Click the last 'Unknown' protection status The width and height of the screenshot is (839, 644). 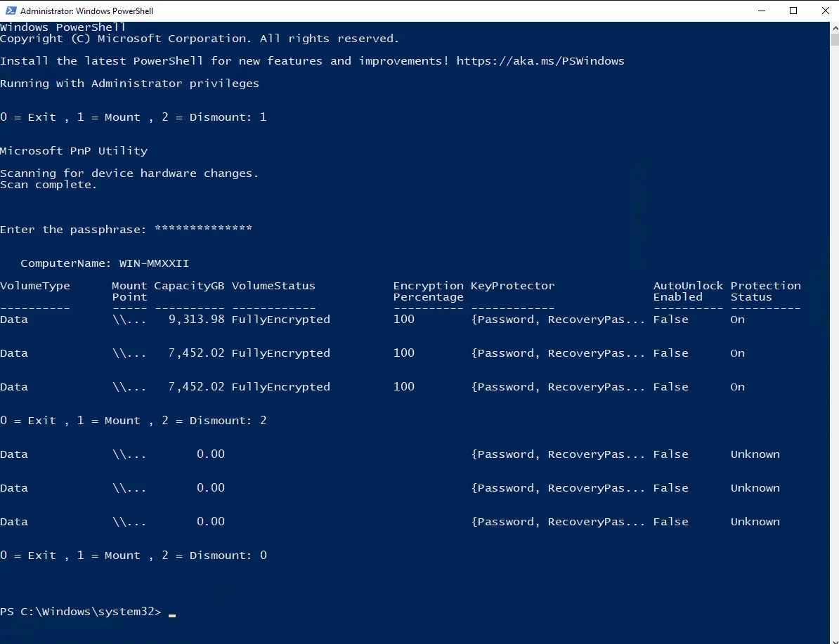[755, 522]
